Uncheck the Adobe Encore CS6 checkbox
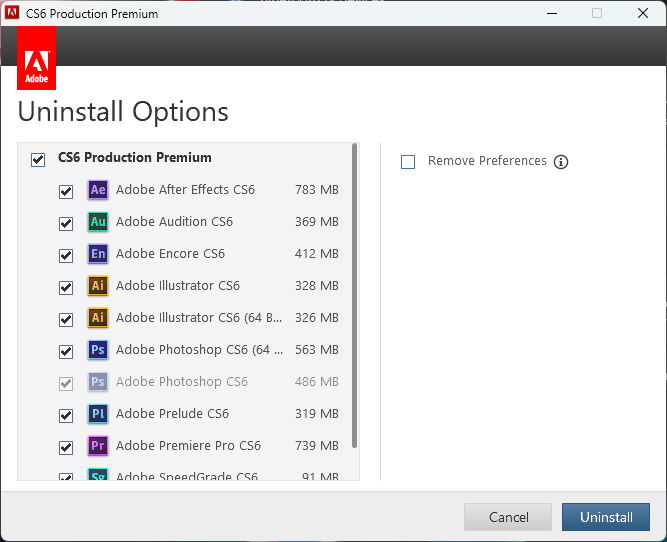667x542 pixels. 66,255
